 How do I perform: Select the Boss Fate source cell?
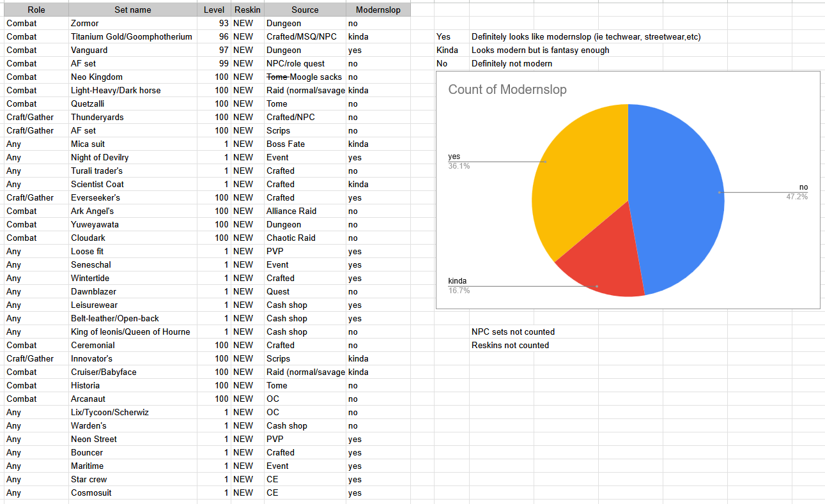305,144
